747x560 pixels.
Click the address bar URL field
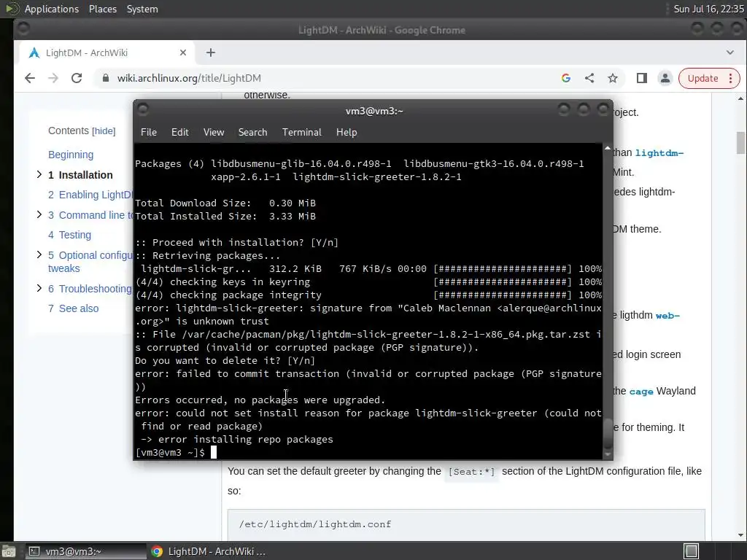tap(329, 78)
